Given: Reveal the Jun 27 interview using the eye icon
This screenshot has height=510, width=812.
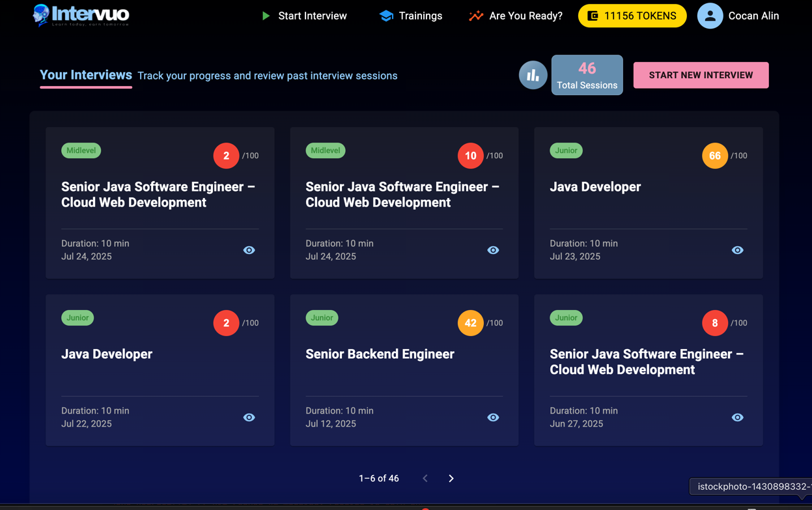Looking at the screenshot, I should click(737, 417).
